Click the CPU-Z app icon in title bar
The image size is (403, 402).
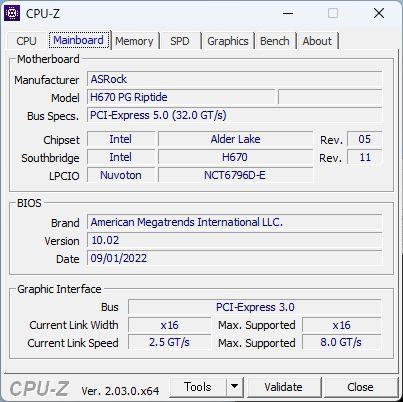(12, 13)
